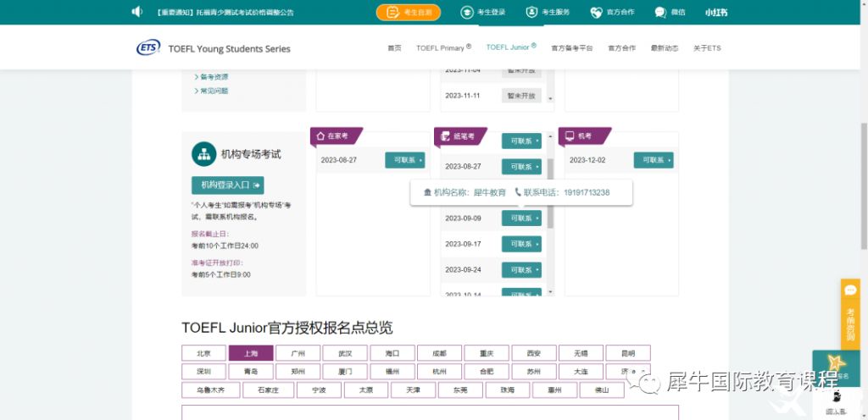Click the scroll-down arrow of 纸笔考 list
The image size is (868, 420).
click(x=550, y=291)
